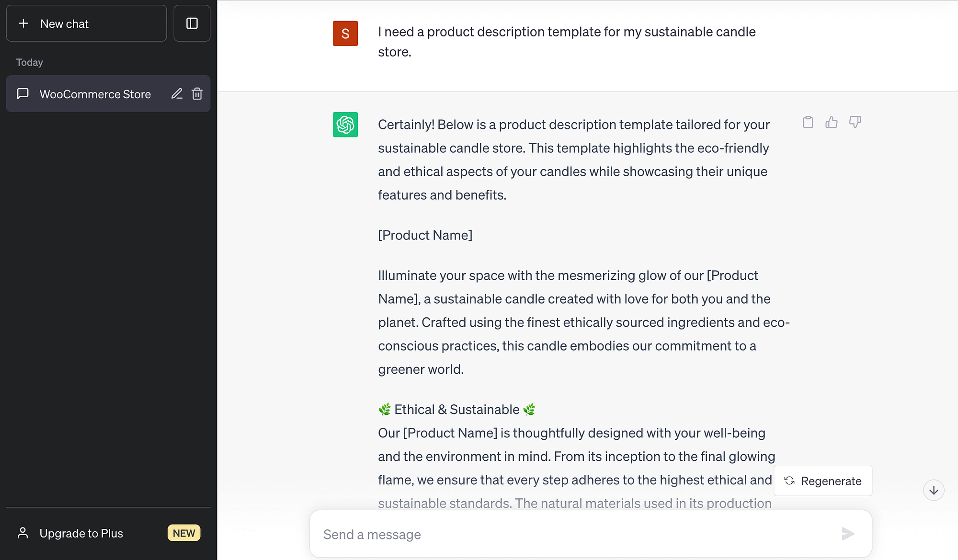Click the NEW badge next to Upgrade to Plus
Screen dimensions: 958x560
tap(183, 533)
